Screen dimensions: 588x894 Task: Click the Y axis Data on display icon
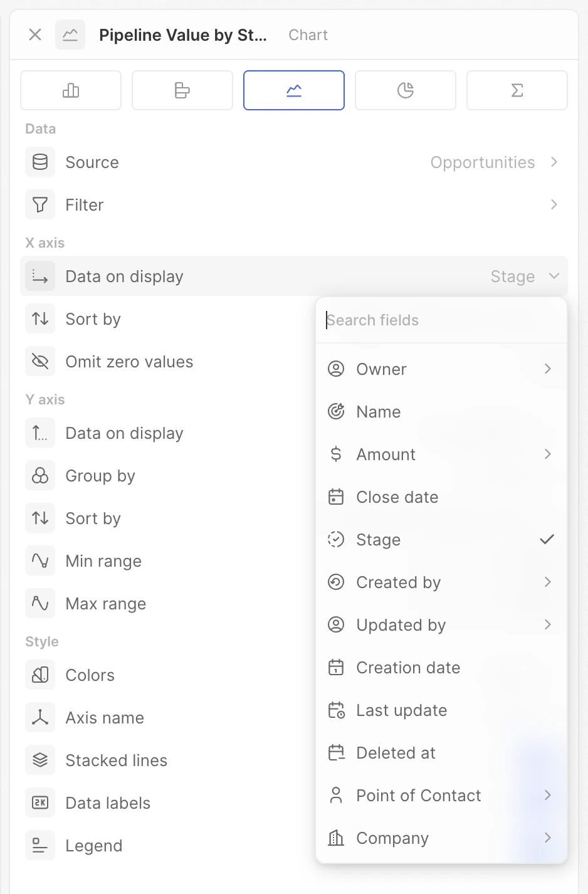tap(40, 433)
